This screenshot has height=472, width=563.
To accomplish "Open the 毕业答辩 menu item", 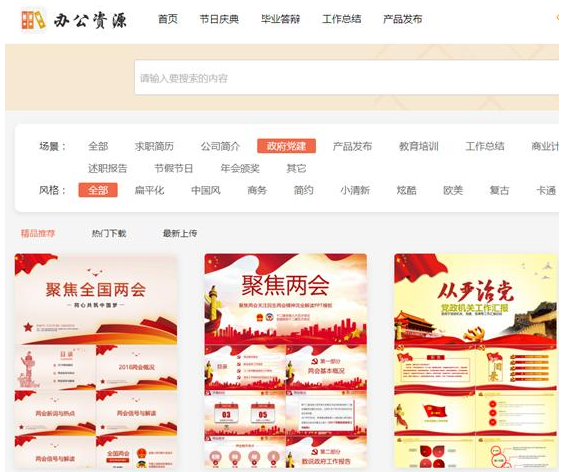I will click(x=280, y=19).
